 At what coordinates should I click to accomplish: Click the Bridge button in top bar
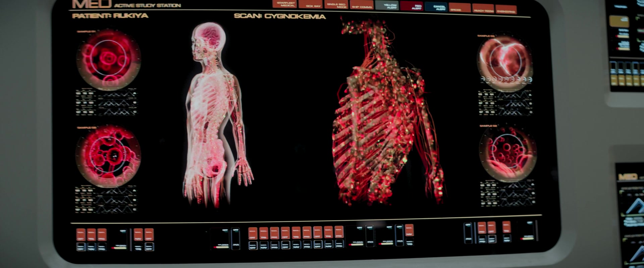[460, 8]
